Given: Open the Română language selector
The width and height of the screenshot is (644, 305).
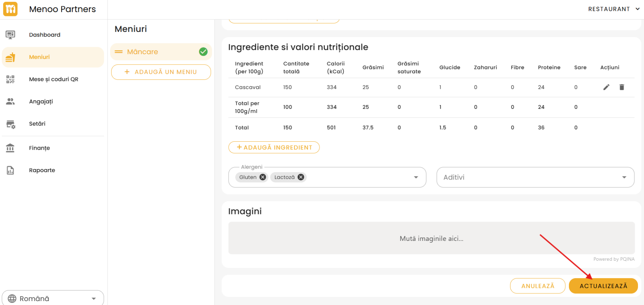Looking at the screenshot, I should pos(53,298).
